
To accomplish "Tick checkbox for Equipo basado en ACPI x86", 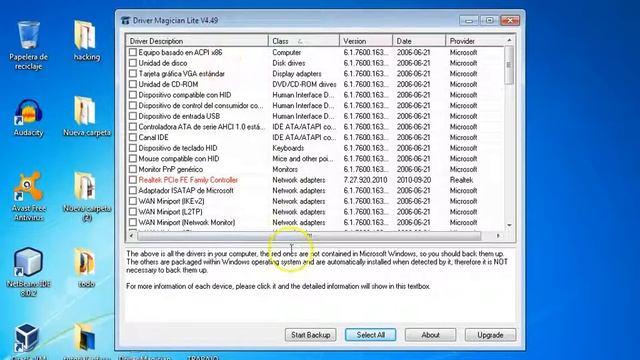I will coord(133,52).
